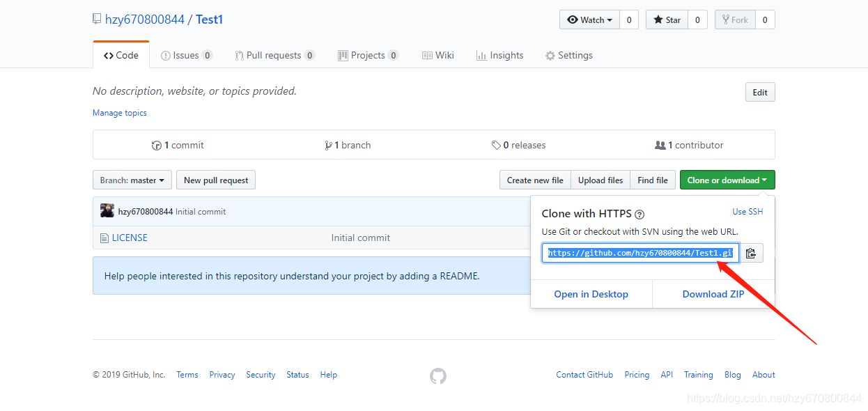Click the Download ZIP button

pos(713,294)
